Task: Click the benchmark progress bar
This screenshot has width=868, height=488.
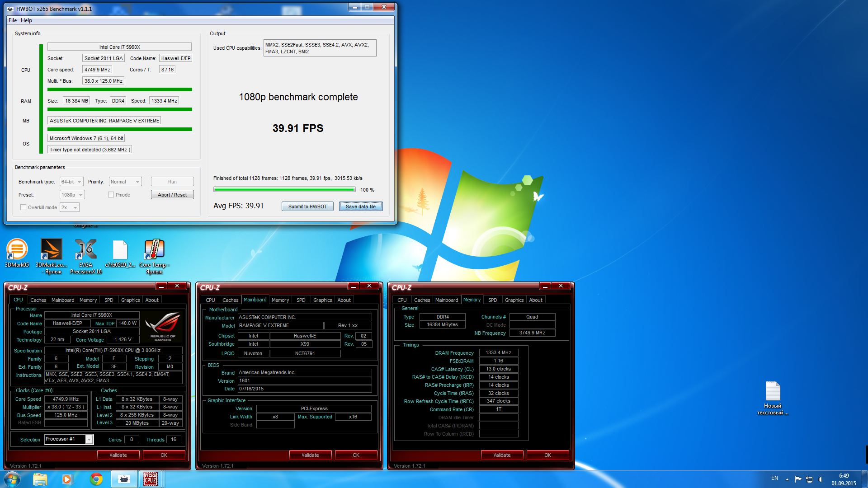Action: (284, 190)
